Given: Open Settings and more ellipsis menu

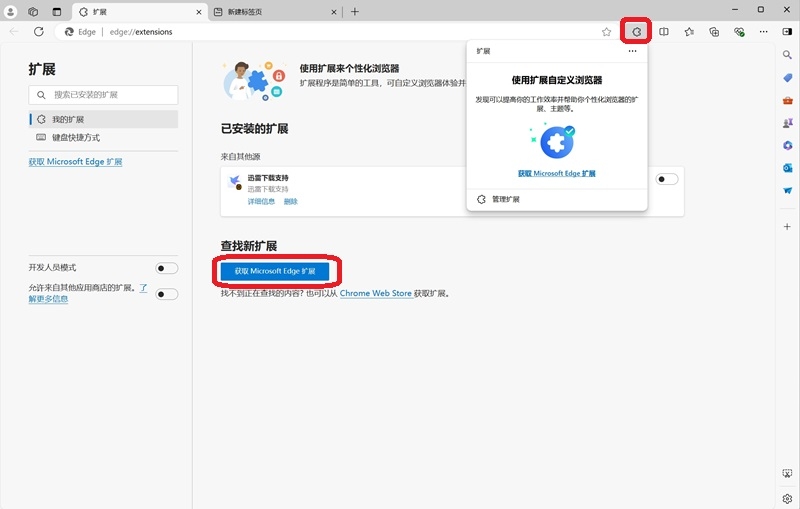Looking at the screenshot, I should [x=763, y=32].
